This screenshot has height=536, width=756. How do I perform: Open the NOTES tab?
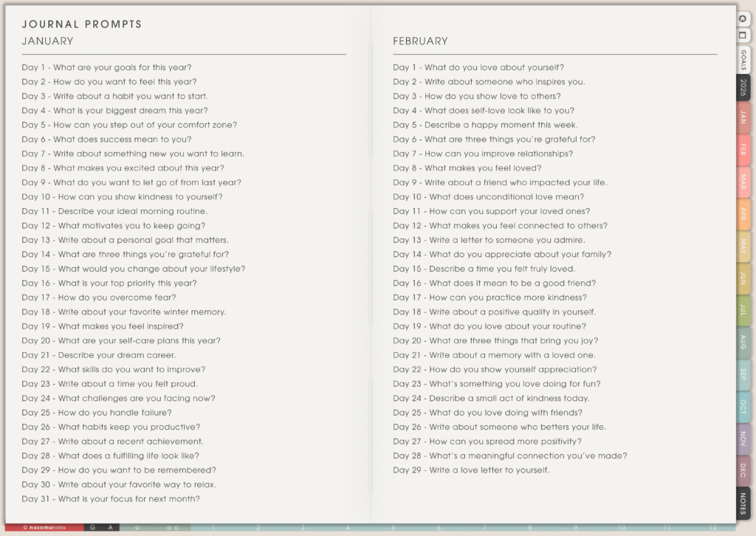(x=743, y=504)
